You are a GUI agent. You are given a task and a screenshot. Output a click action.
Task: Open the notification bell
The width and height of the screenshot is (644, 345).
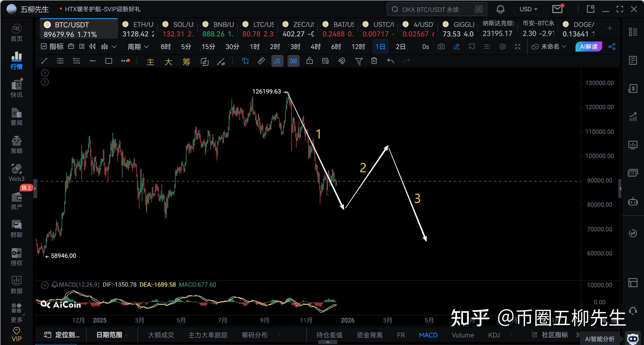[500, 10]
